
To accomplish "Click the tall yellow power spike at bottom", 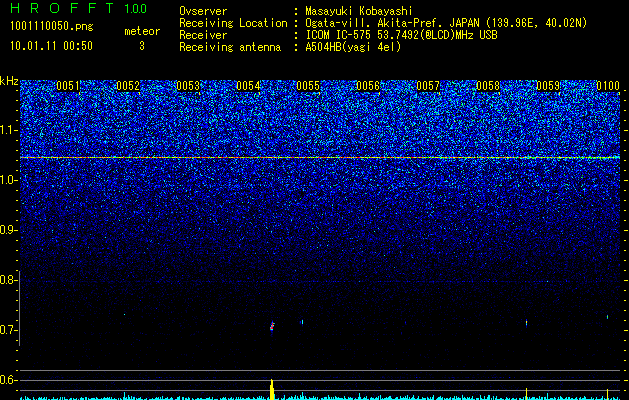I will click(272, 389).
